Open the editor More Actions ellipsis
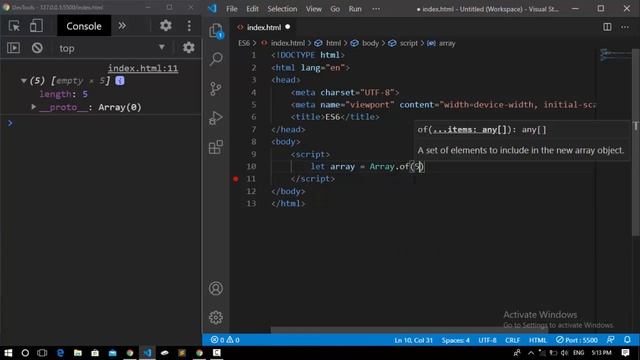The width and height of the screenshot is (640, 360). click(625, 27)
